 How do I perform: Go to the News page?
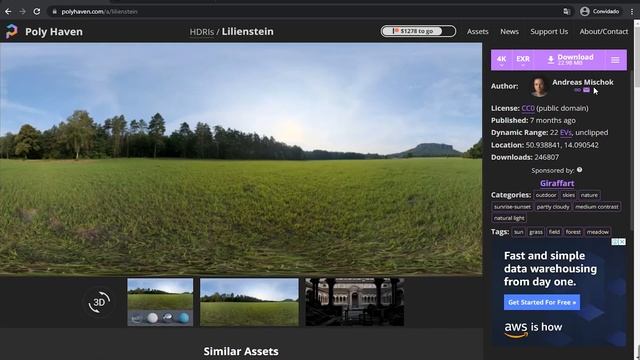509,31
